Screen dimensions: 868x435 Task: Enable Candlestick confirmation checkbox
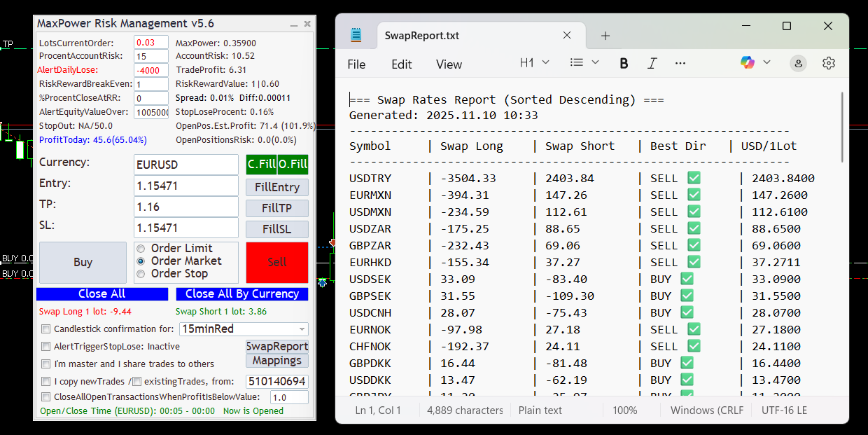click(46, 329)
